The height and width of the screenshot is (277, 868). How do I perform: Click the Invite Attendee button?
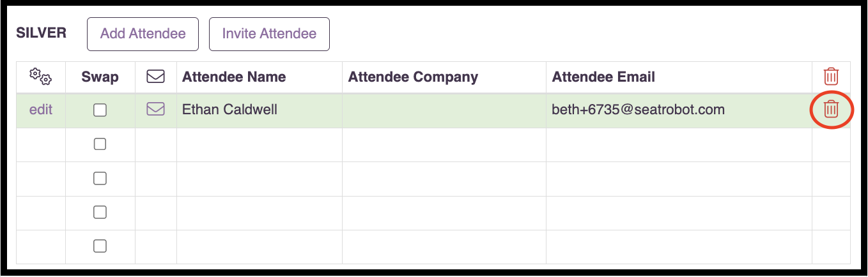(269, 34)
